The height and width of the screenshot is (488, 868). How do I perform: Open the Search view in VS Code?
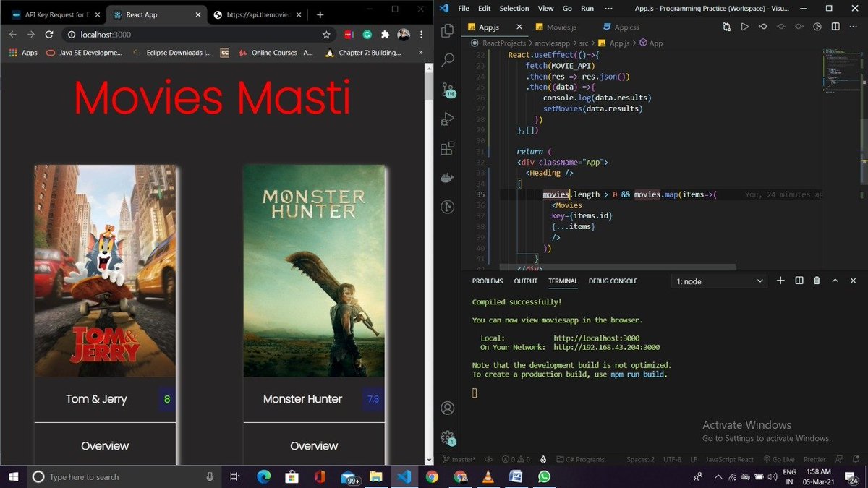pyautogui.click(x=448, y=60)
